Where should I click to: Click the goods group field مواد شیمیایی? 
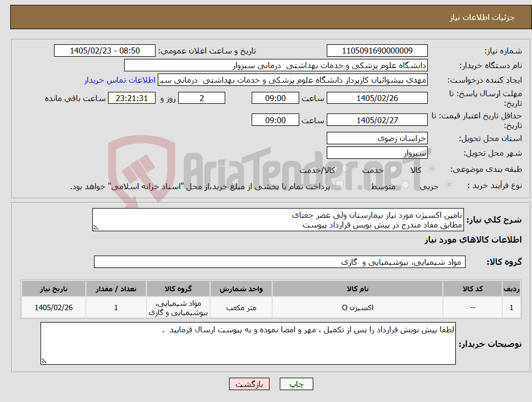point(280,262)
